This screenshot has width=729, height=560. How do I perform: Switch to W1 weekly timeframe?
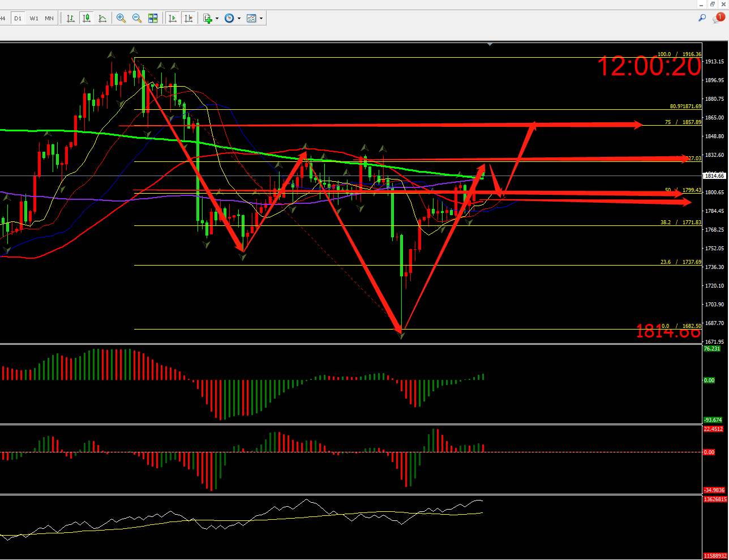click(x=34, y=18)
